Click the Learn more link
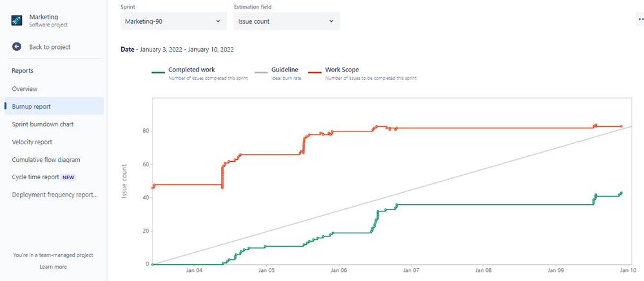This screenshot has height=281, width=644. pyautogui.click(x=53, y=266)
